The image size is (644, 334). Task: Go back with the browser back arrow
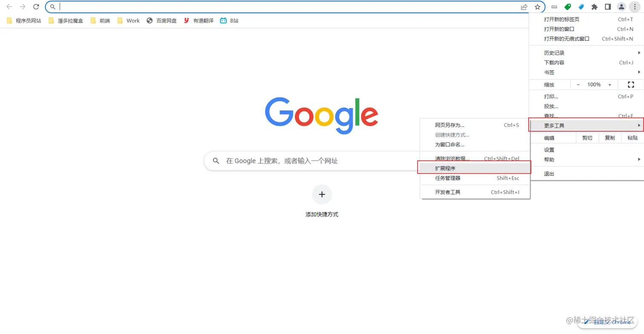tap(9, 7)
